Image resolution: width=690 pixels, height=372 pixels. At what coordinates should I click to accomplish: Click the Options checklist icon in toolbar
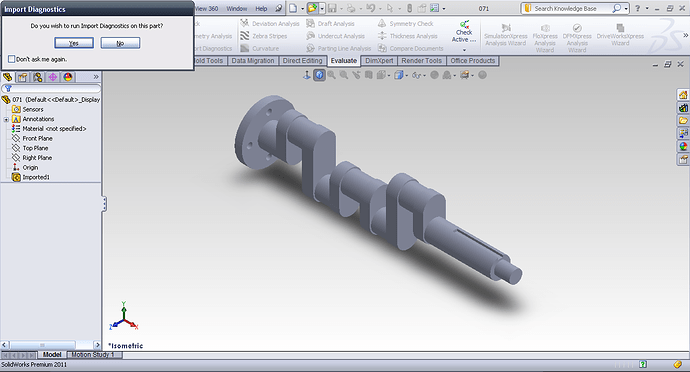(x=435, y=8)
